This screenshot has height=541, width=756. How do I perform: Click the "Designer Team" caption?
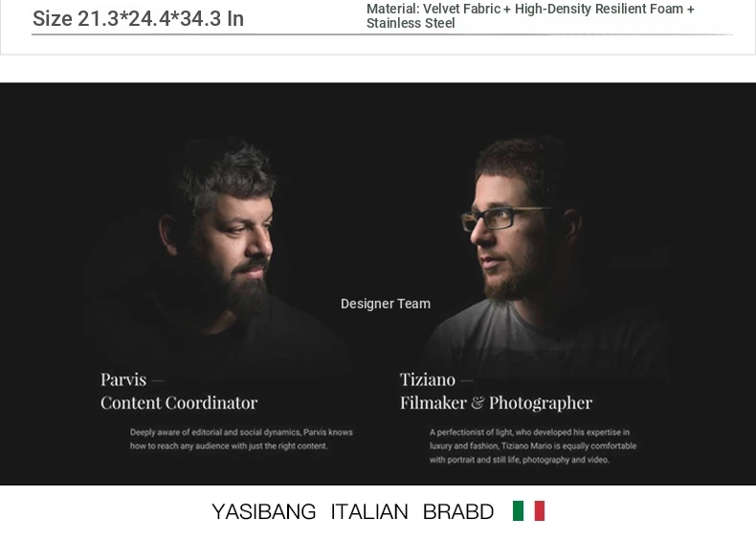pos(386,304)
